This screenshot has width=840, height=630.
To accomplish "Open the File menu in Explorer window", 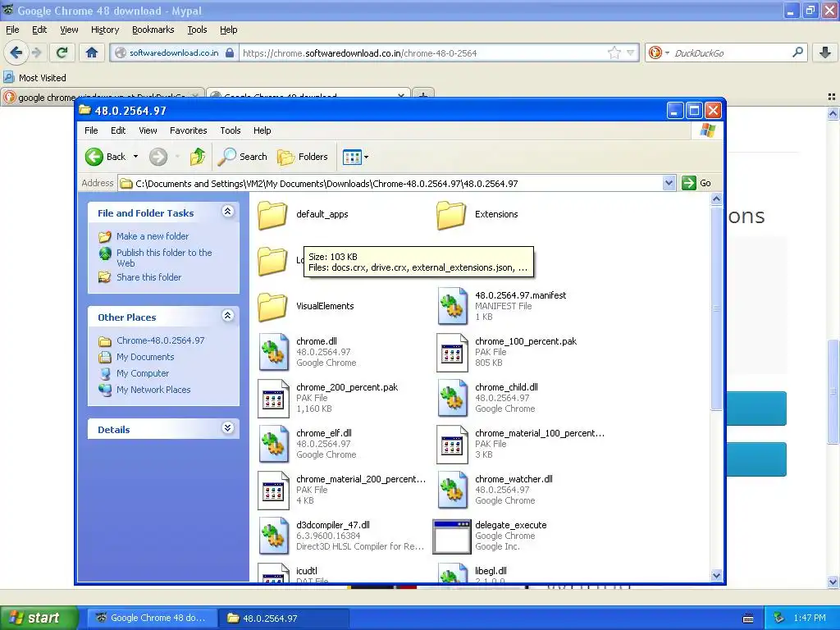I will [91, 130].
